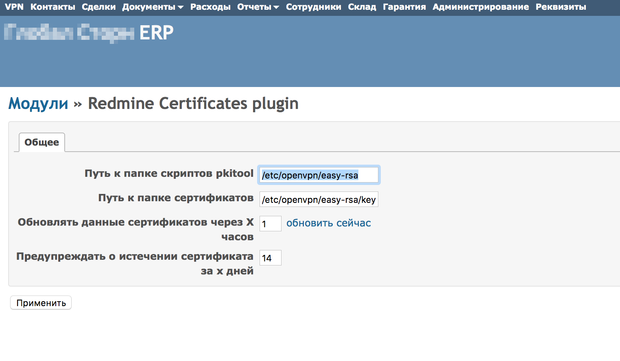
Task: Click the ERP site title header
Action: [x=89, y=33]
